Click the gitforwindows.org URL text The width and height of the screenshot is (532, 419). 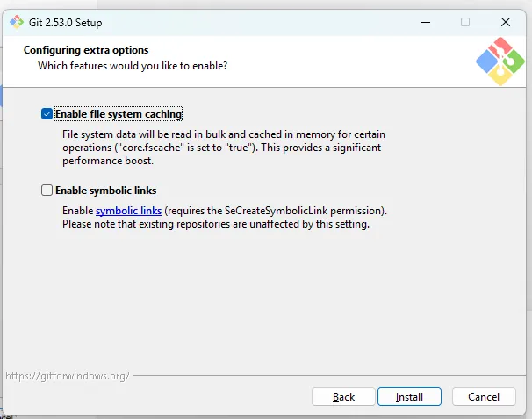(68, 375)
